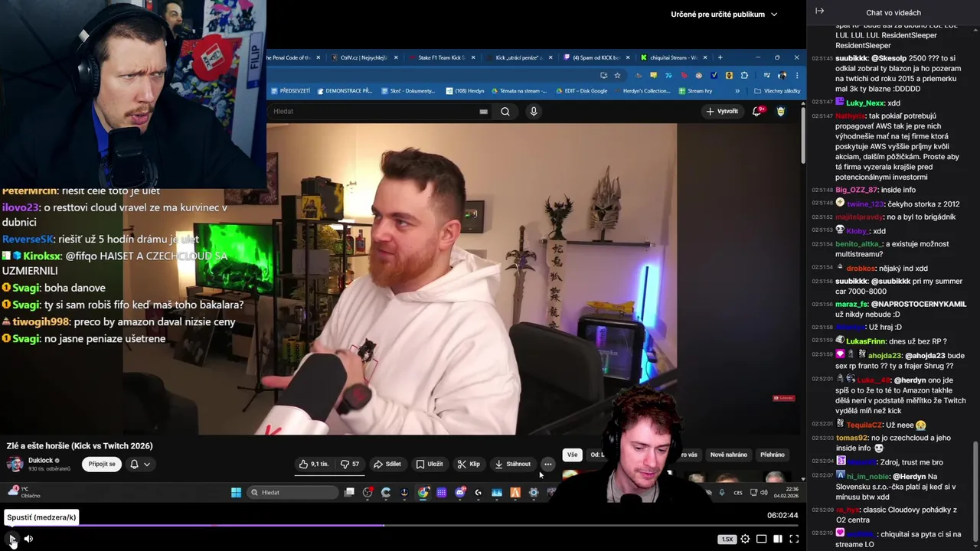Screen dimensions: 980x551
Task: Open the Duklock channel name link
Action: 41,461
